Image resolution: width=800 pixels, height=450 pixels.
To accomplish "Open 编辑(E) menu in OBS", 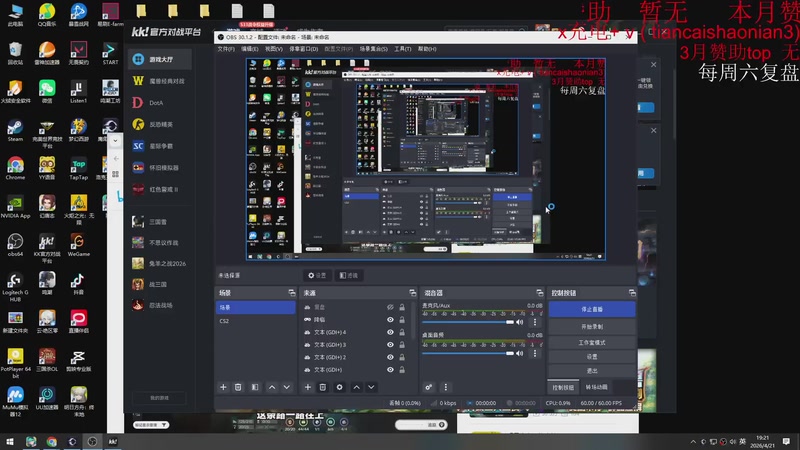I will point(249,49).
